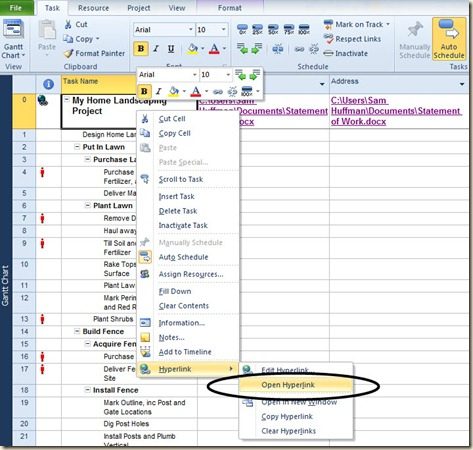This screenshot has height=450, width=473.
Task: Open the File tab
Action: [x=16, y=8]
